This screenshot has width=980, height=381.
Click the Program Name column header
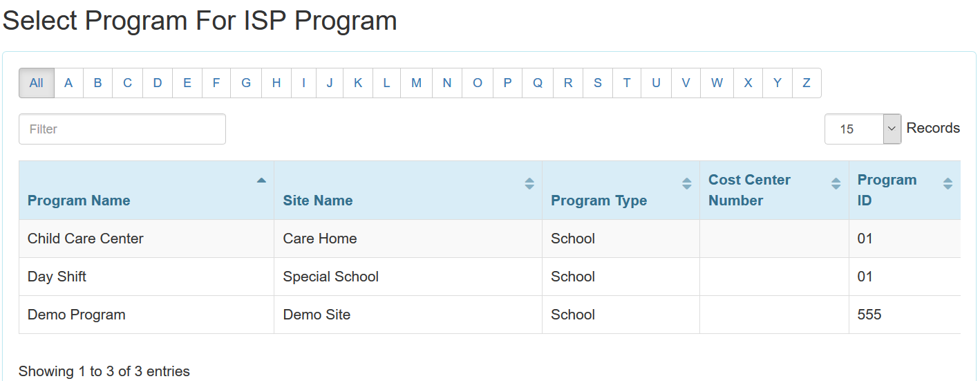(79, 201)
